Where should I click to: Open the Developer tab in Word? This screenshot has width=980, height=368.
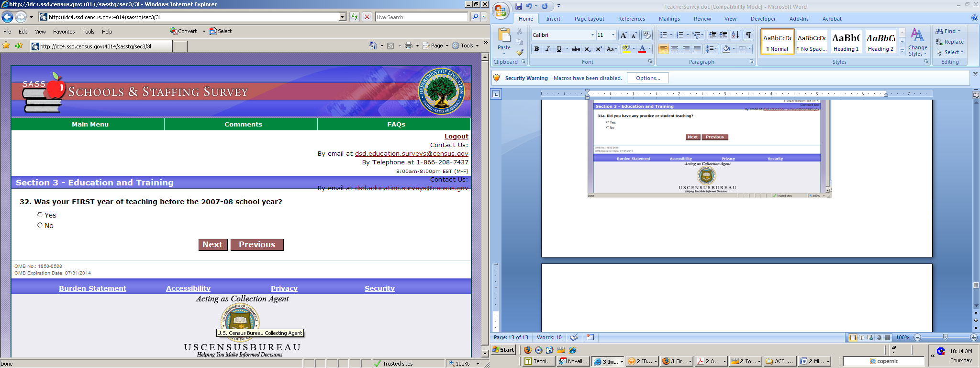tap(763, 19)
